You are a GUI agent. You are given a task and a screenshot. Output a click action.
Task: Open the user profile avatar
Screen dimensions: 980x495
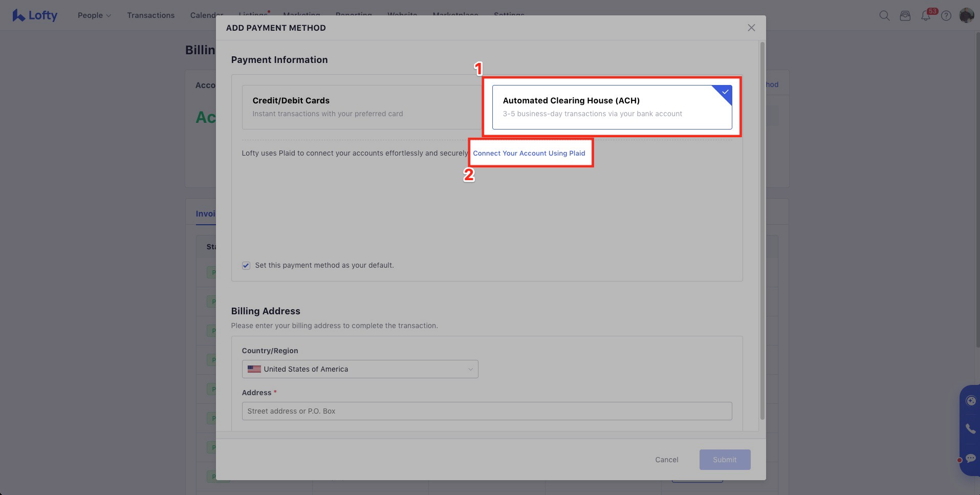tap(966, 15)
